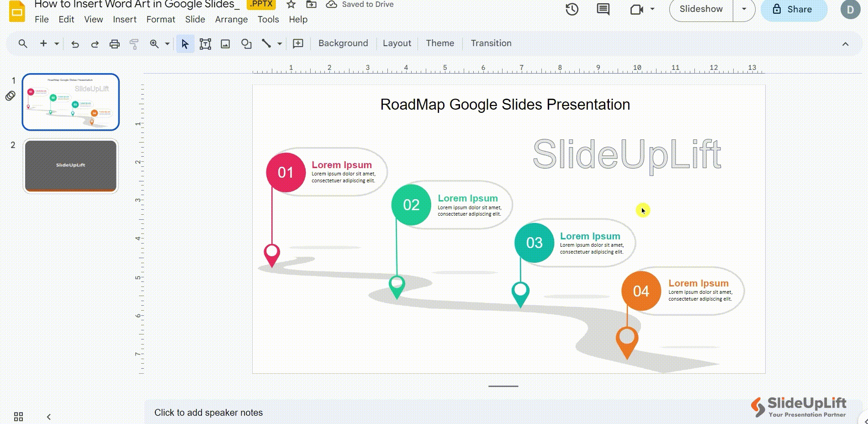Open the Insert comment tool

pyautogui.click(x=297, y=43)
